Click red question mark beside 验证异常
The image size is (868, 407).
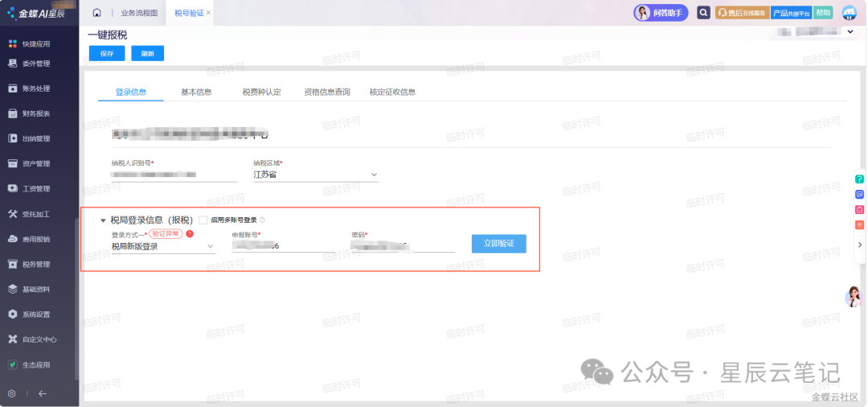(x=190, y=234)
